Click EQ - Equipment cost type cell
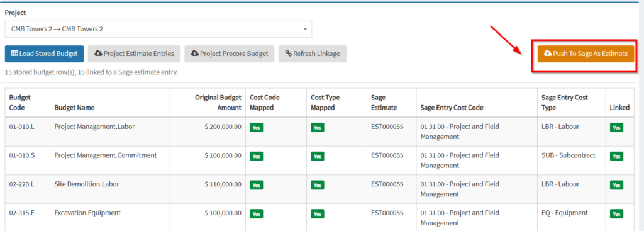The width and height of the screenshot is (644, 231). (565, 213)
